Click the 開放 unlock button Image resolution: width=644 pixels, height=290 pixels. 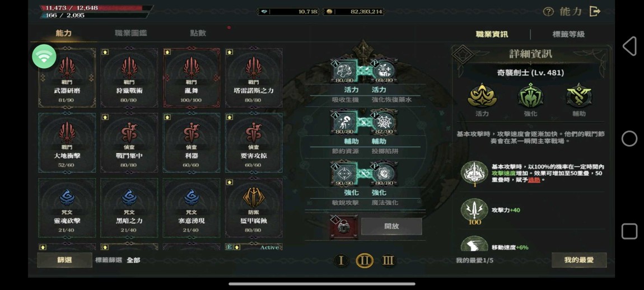[391, 226]
